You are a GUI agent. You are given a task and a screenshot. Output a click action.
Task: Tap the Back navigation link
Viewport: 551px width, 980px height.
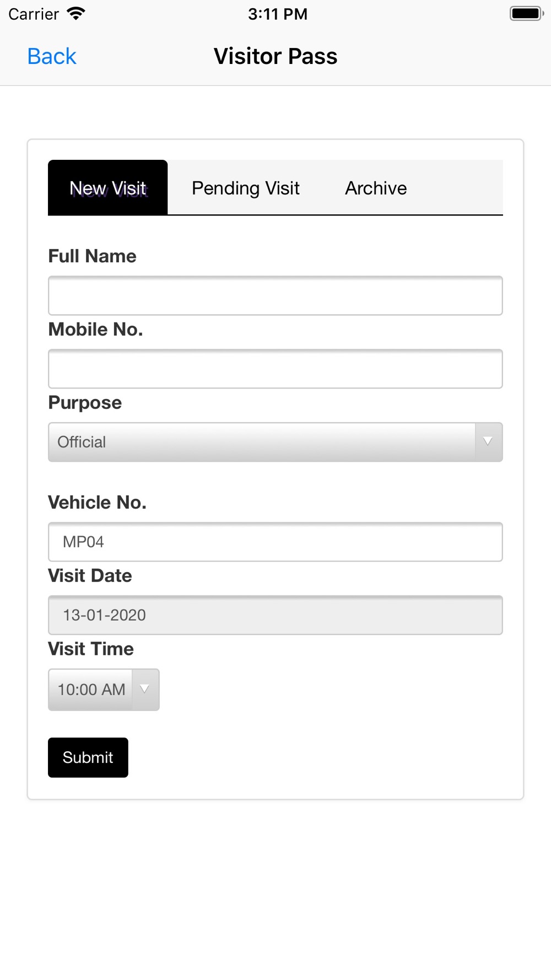52,56
